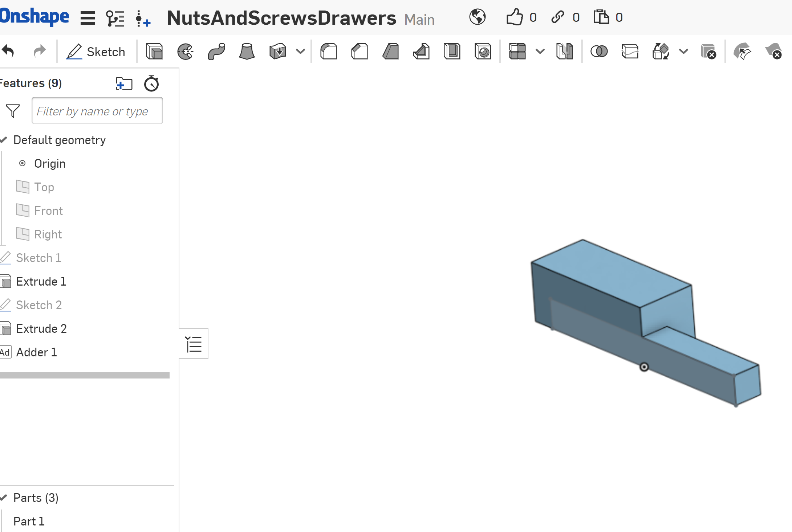Select the Transform tool
The image size is (792, 532).
(661, 51)
